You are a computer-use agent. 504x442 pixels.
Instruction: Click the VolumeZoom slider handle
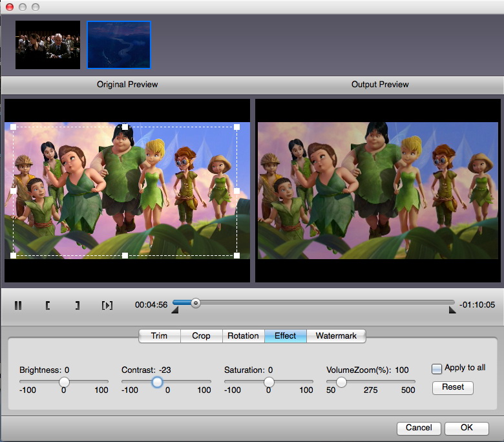pyautogui.click(x=341, y=382)
